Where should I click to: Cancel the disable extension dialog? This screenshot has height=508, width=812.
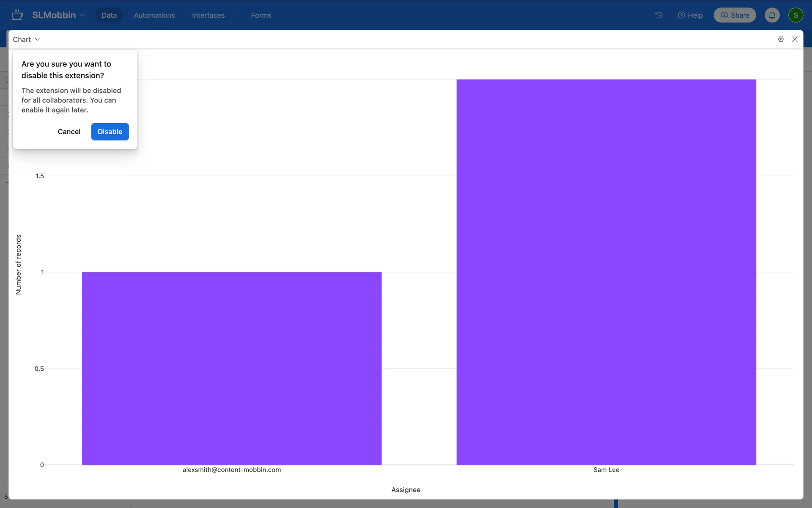(69, 132)
